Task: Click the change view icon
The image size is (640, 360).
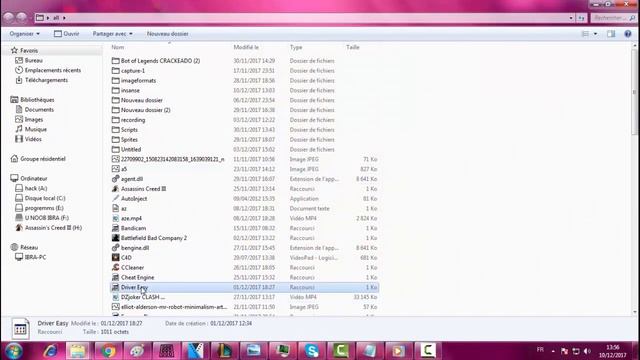Action: tap(585, 34)
